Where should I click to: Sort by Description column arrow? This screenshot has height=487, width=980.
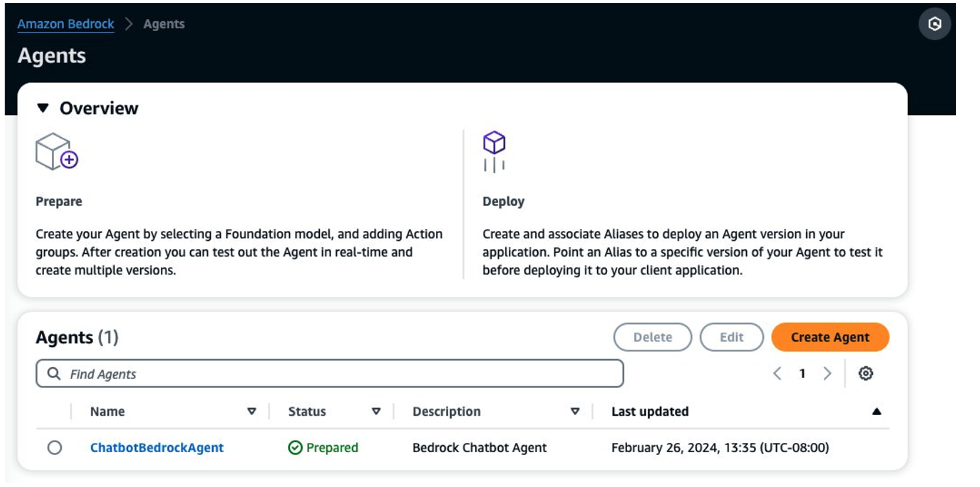[575, 412]
